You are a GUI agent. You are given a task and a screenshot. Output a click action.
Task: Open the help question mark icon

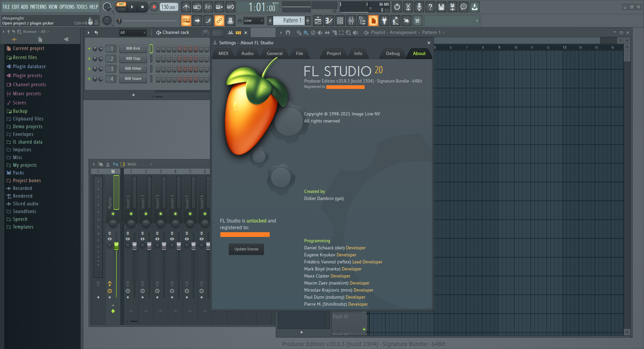(430, 7)
